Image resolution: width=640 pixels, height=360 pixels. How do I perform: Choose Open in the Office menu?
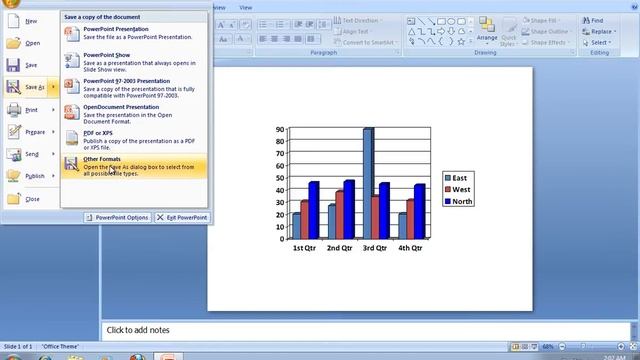click(31, 43)
